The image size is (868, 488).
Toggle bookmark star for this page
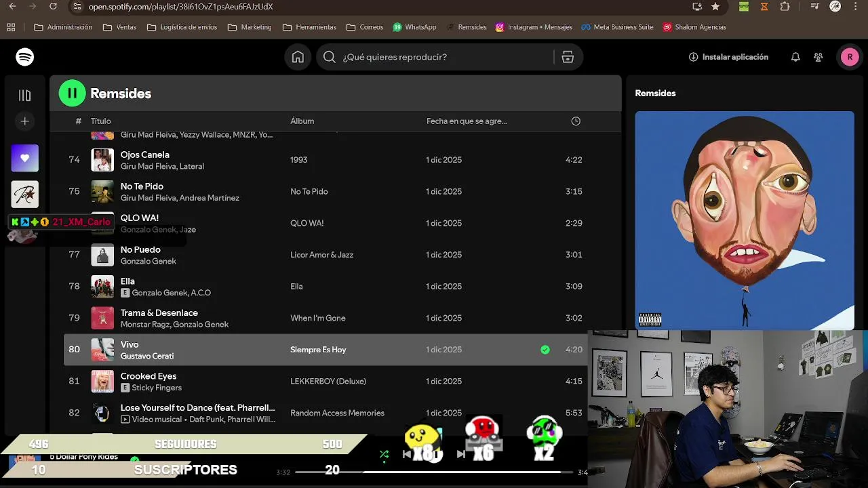click(x=715, y=7)
